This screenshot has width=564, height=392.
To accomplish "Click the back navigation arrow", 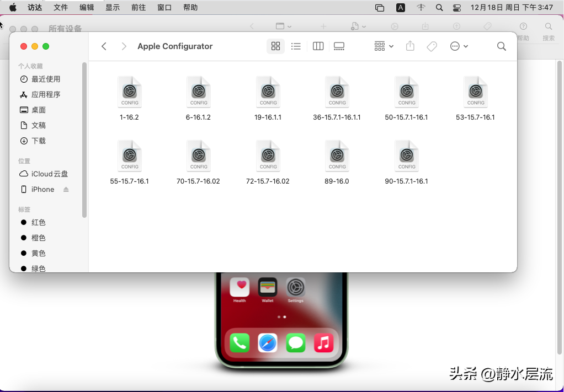I will [x=104, y=46].
